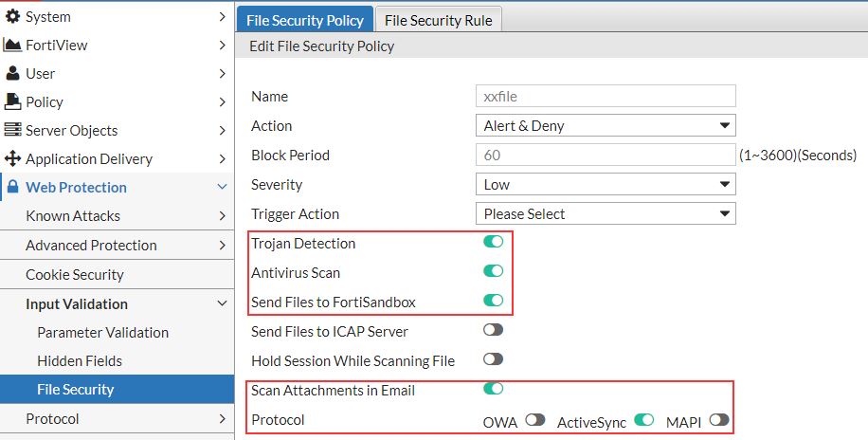This screenshot has height=440, width=868.
Task: Click the Web Protection lock icon
Action: [12, 187]
